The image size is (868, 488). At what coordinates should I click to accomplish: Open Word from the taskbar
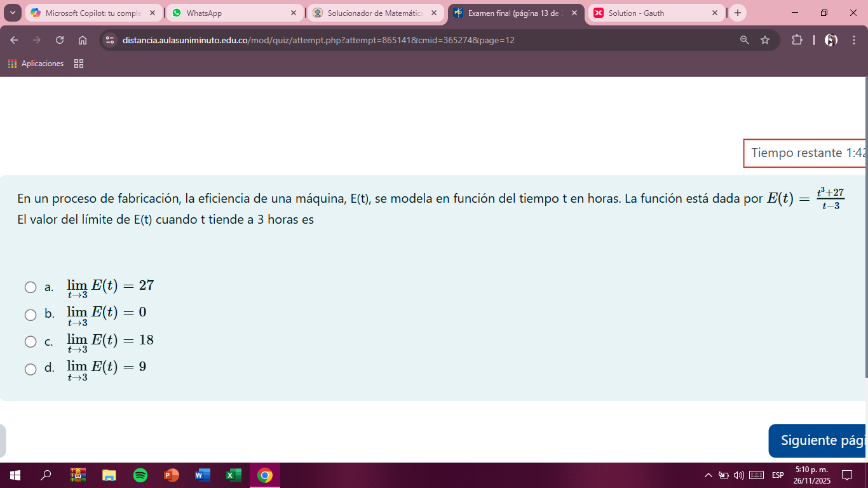pos(203,475)
